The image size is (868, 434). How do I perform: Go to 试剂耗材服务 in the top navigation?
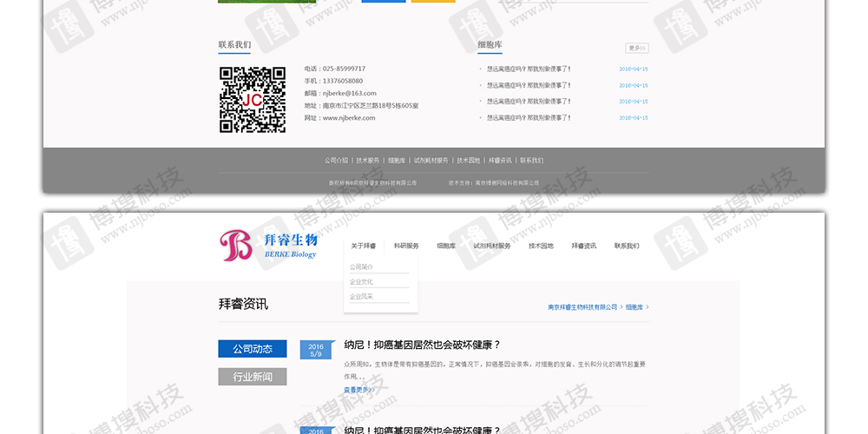pos(492,246)
